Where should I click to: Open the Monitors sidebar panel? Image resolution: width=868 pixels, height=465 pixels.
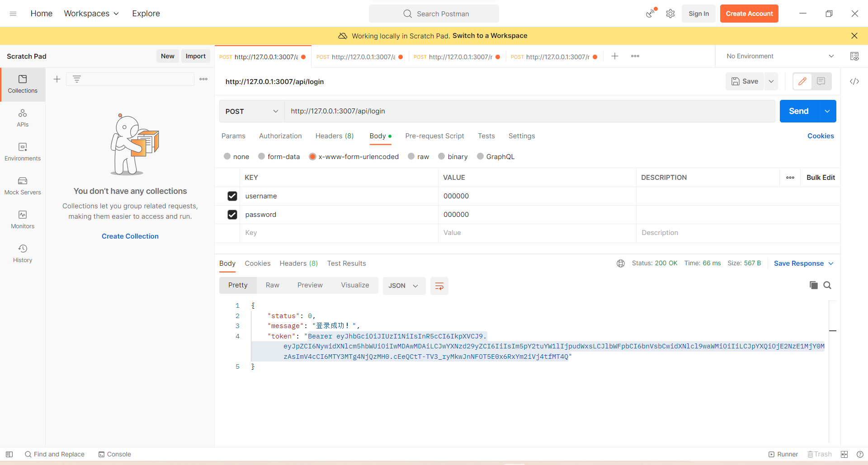point(23,220)
